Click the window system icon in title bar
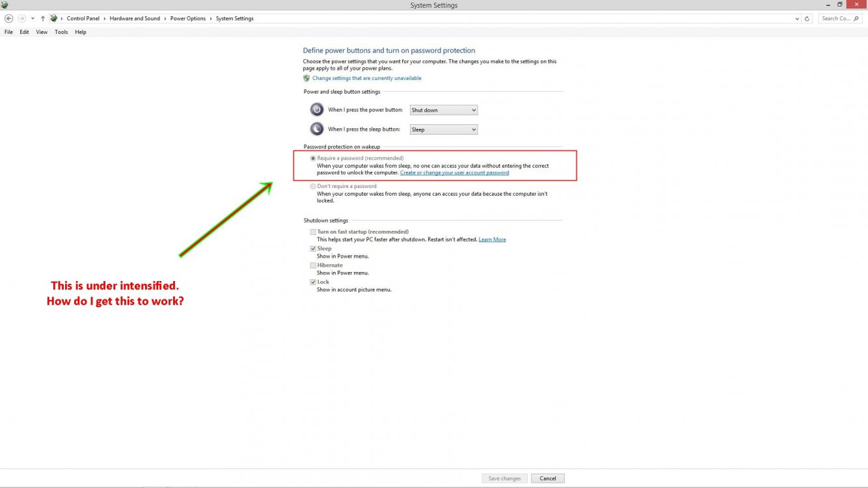868x488 pixels. [x=4, y=5]
